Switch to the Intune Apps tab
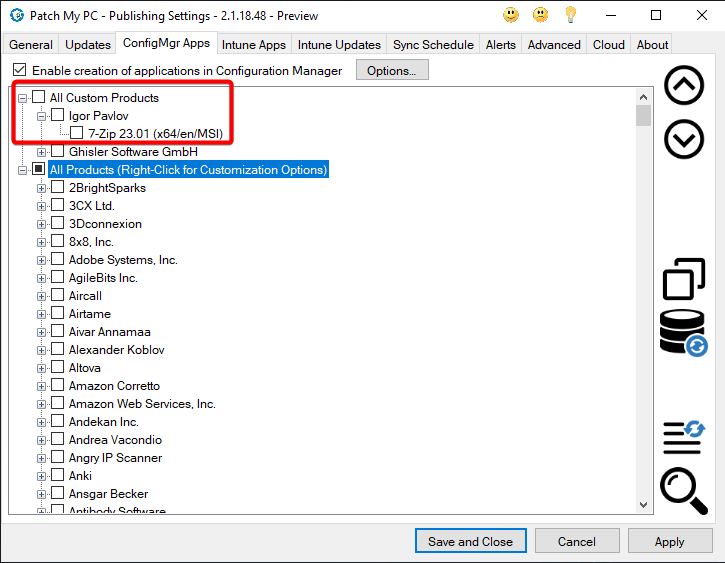 [x=253, y=45]
